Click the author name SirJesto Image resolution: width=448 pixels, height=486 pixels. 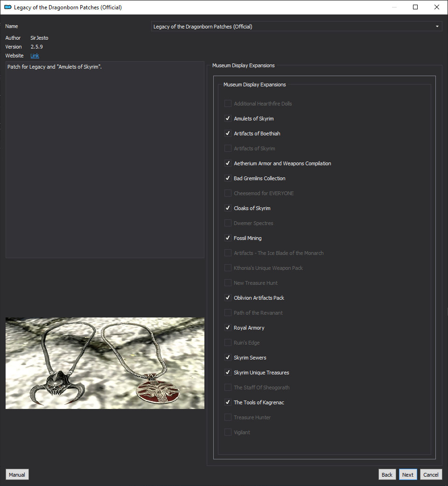[39, 38]
